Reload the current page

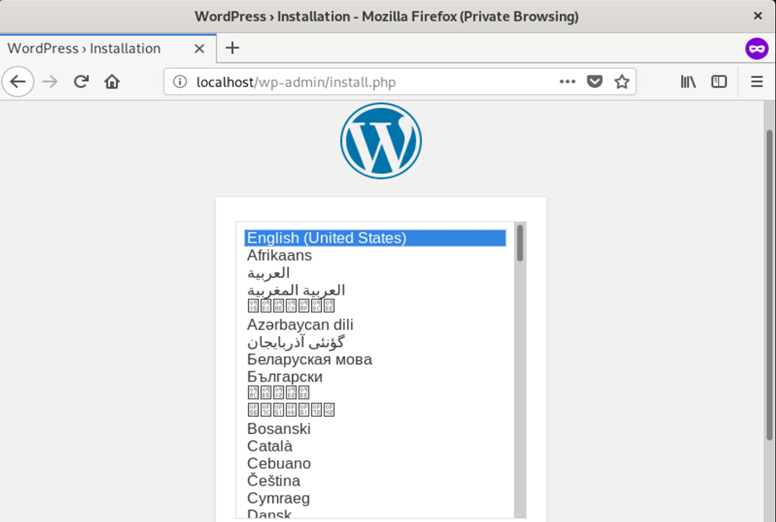[81, 82]
